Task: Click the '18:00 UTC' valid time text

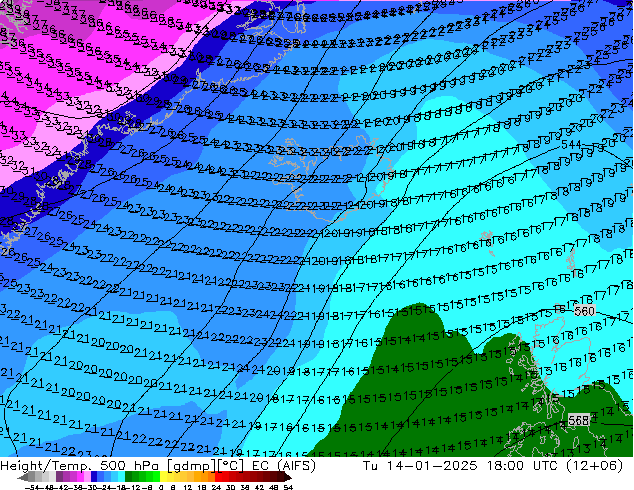Action: (x=520, y=466)
